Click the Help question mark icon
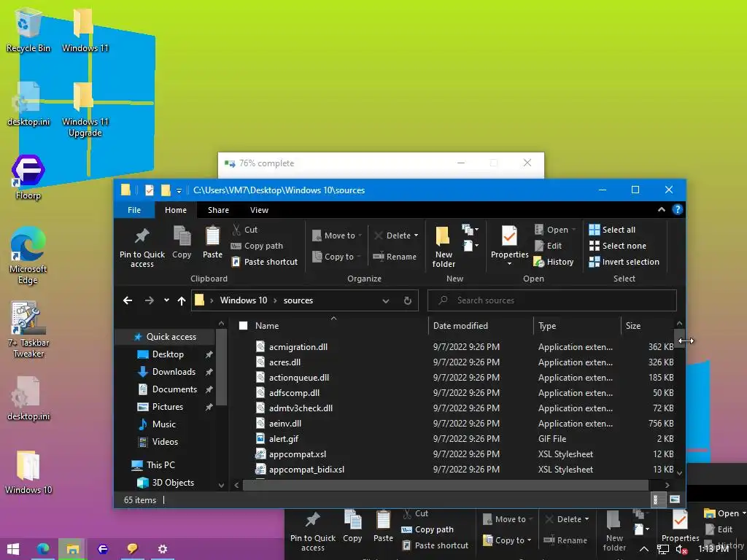This screenshot has height=560, width=747. pyautogui.click(x=678, y=209)
